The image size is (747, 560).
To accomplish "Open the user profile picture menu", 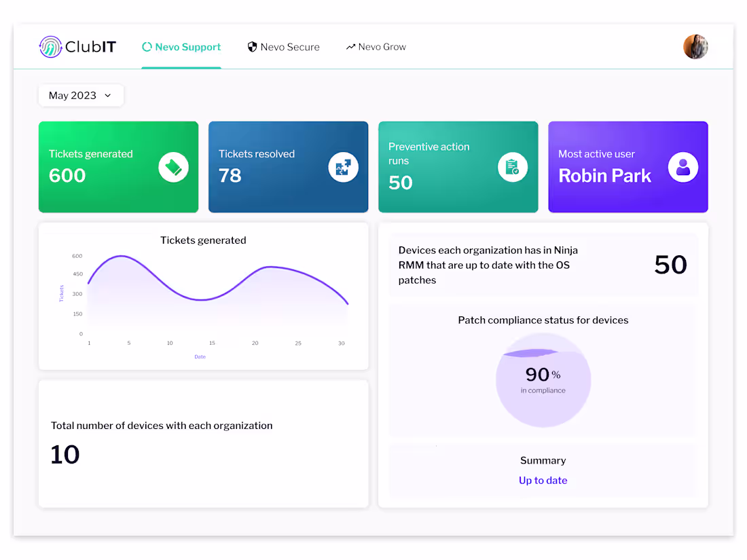I will pyautogui.click(x=695, y=46).
